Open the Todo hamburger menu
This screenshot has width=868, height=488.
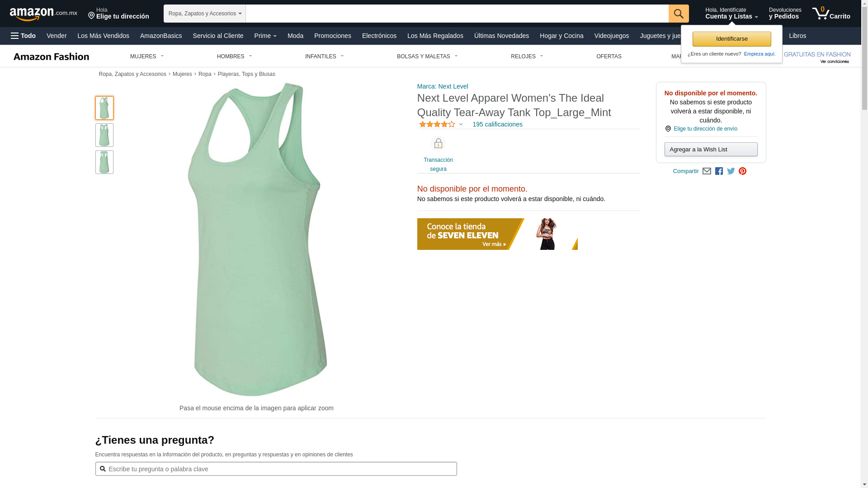pos(23,36)
